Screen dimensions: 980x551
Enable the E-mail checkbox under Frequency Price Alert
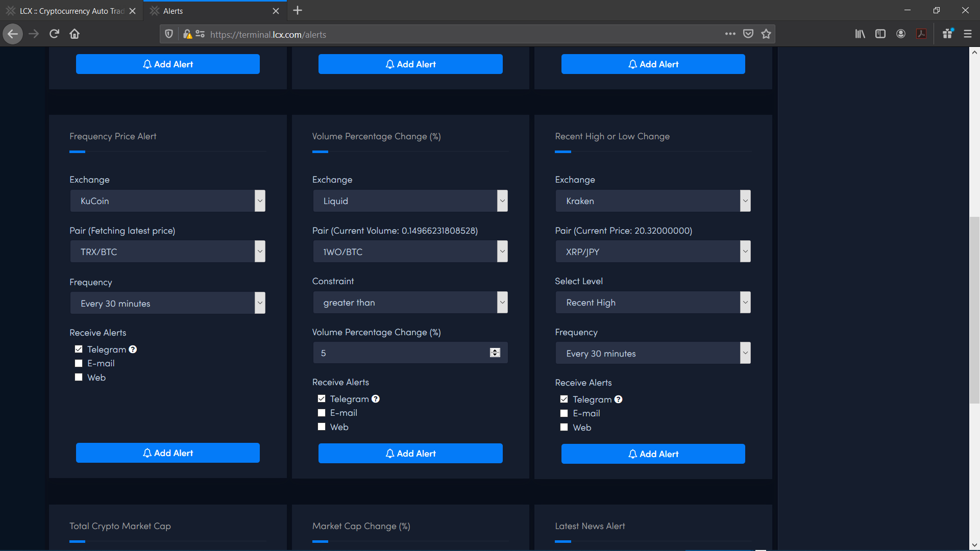point(79,363)
